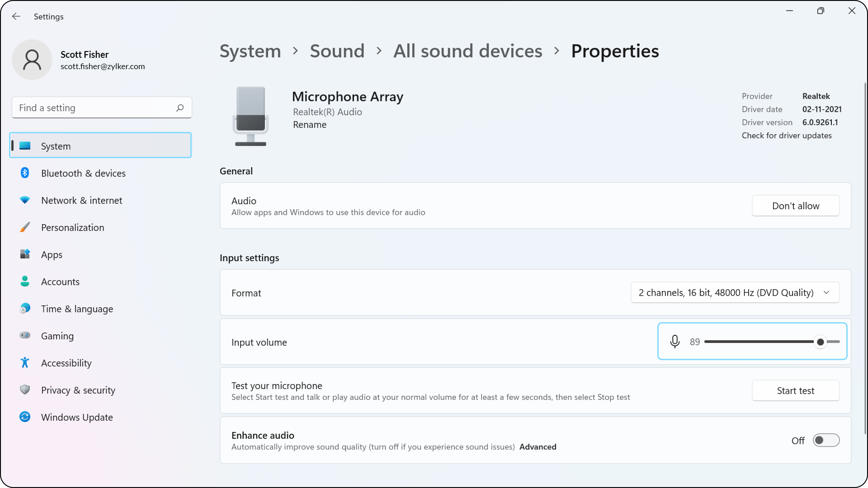Click the back arrow icon
Viewport: 868px width, 488px height.
16,16
